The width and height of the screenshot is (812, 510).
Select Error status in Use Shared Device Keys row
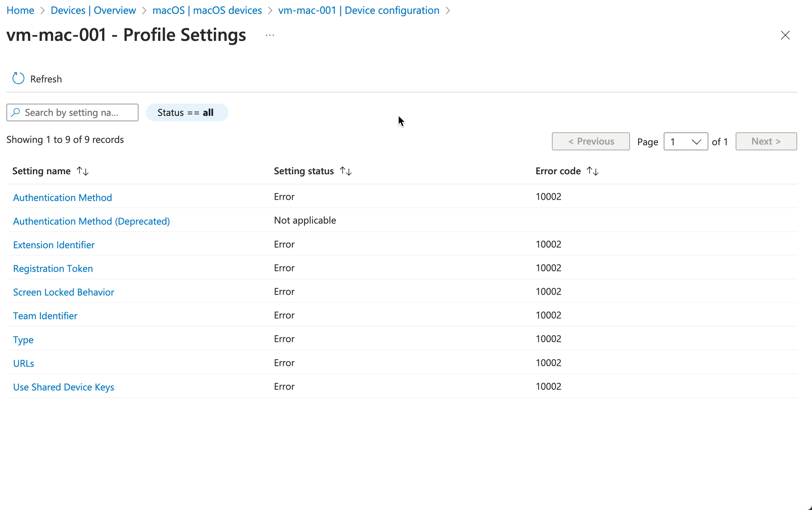click(284, 386)
